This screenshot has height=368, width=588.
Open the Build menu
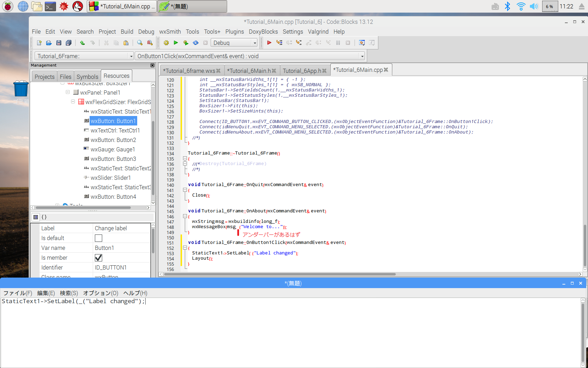click(127, 32)
